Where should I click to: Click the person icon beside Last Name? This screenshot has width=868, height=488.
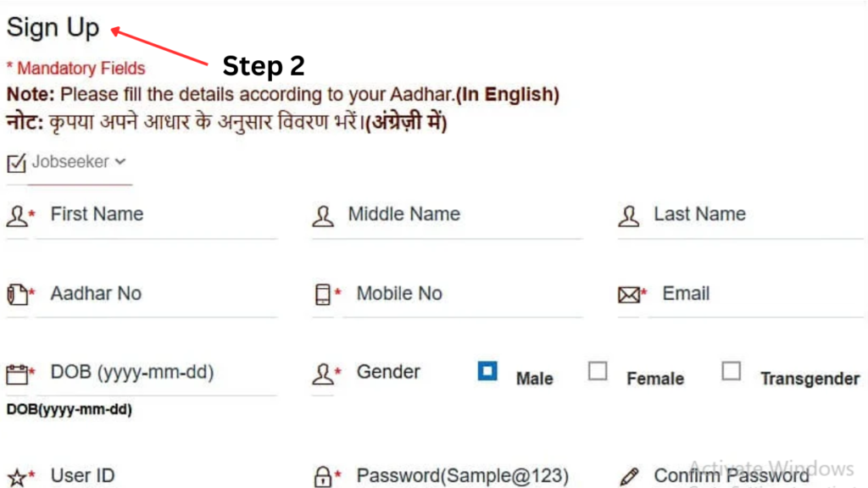point(629,215)
